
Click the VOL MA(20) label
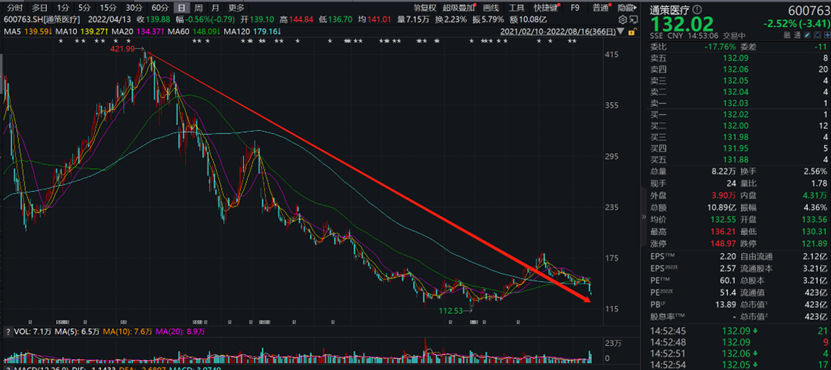[180, 332]
